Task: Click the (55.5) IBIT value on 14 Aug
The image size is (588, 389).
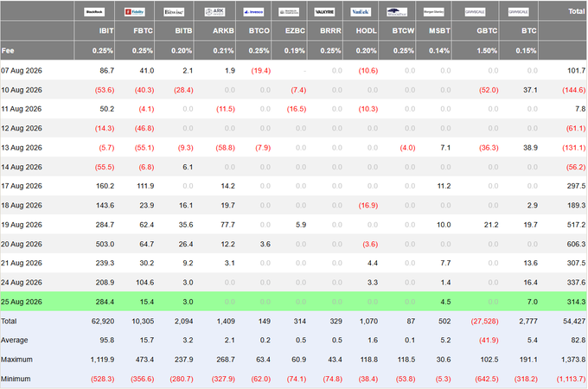Action: pyautogui.click(x=105, y=167)
